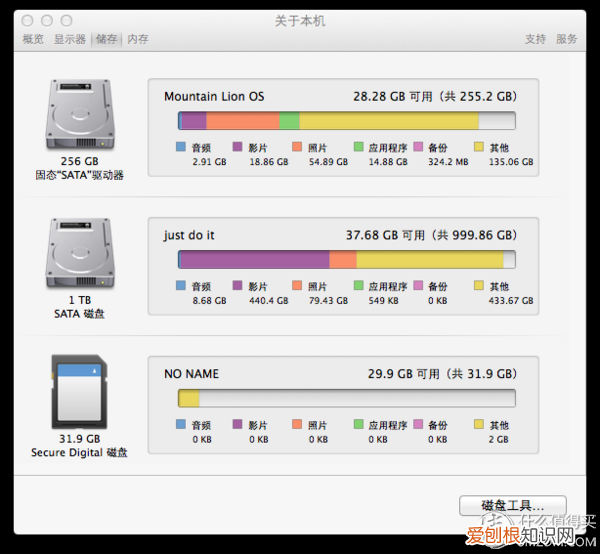Click the 固态"SATA"驱动器 drive label
The image size is (600, 554).
tap(80, 175)
